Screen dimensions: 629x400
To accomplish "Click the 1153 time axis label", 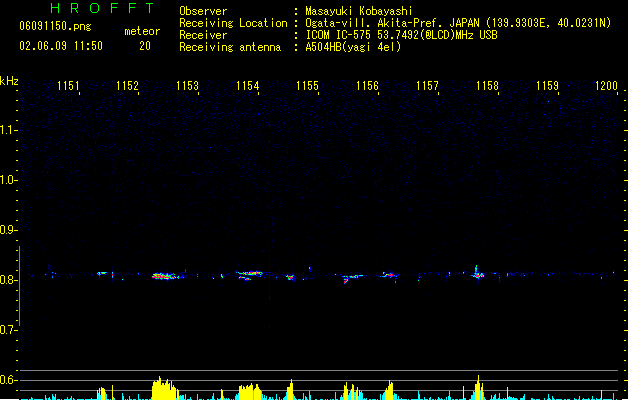I will click(x=187, y=86).
